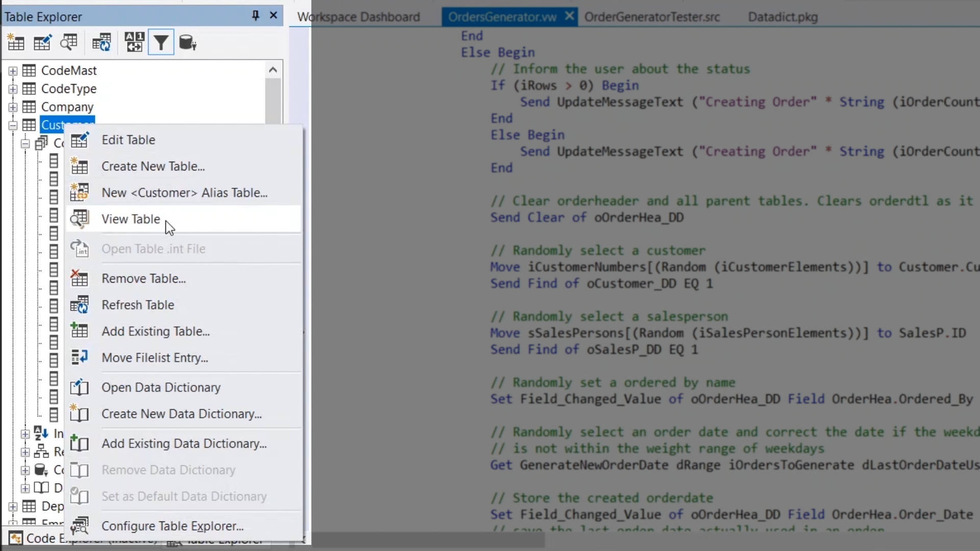Expand the CodeMast table node
The width and height of the screenshot is (980, 551).
pos(13,71)
